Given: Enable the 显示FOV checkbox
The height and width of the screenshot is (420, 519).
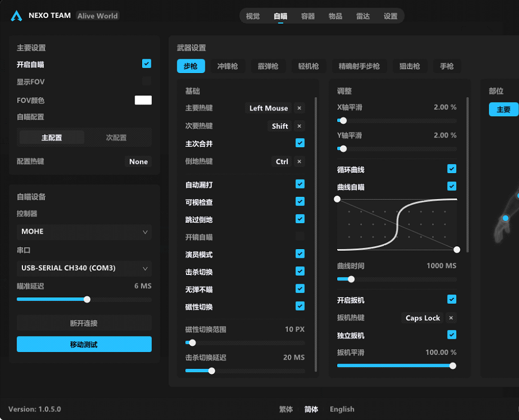Looking at the screenshot, I should pos(147,82).
